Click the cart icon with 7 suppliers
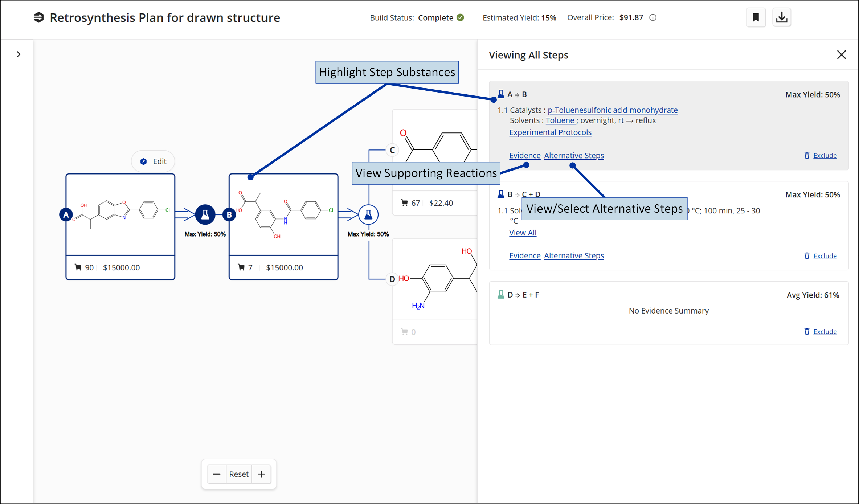859x504 pixels. tap(241, 267)
